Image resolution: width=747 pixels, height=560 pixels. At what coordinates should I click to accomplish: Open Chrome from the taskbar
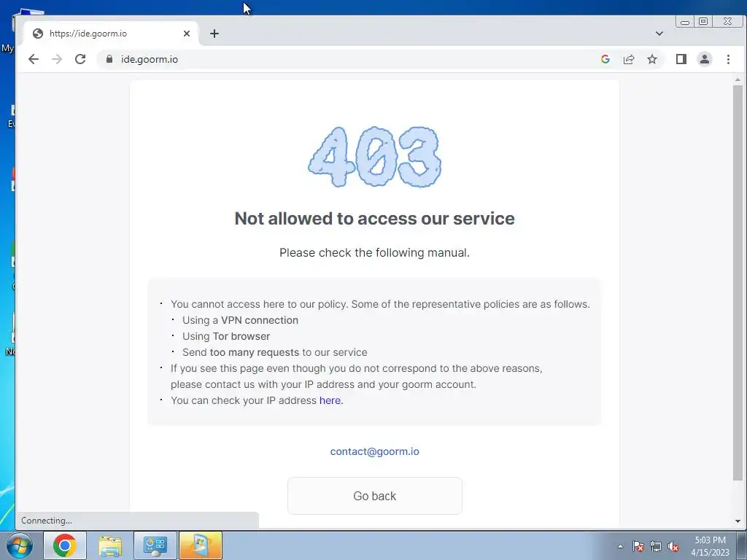click(65, 545)
